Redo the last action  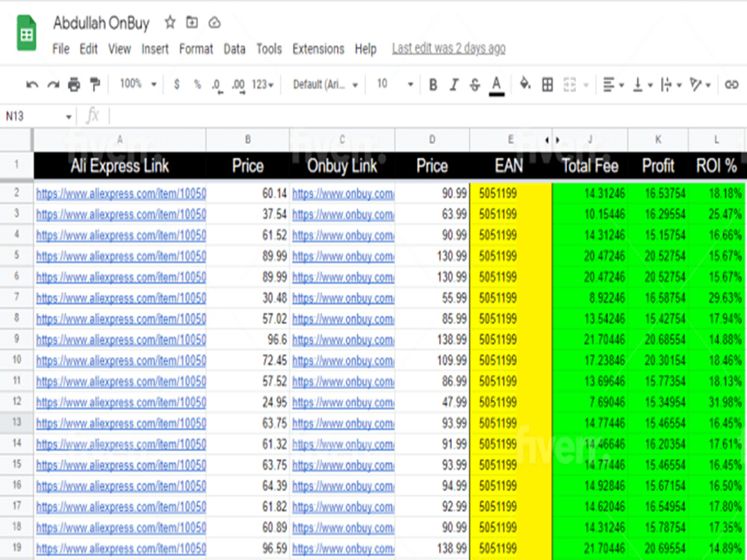coord(53,85)
